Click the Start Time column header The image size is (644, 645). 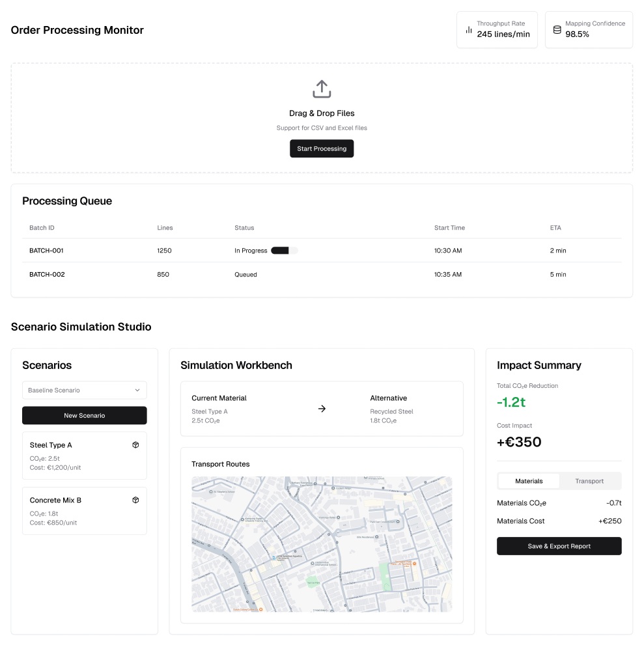(x=449, y=228)
